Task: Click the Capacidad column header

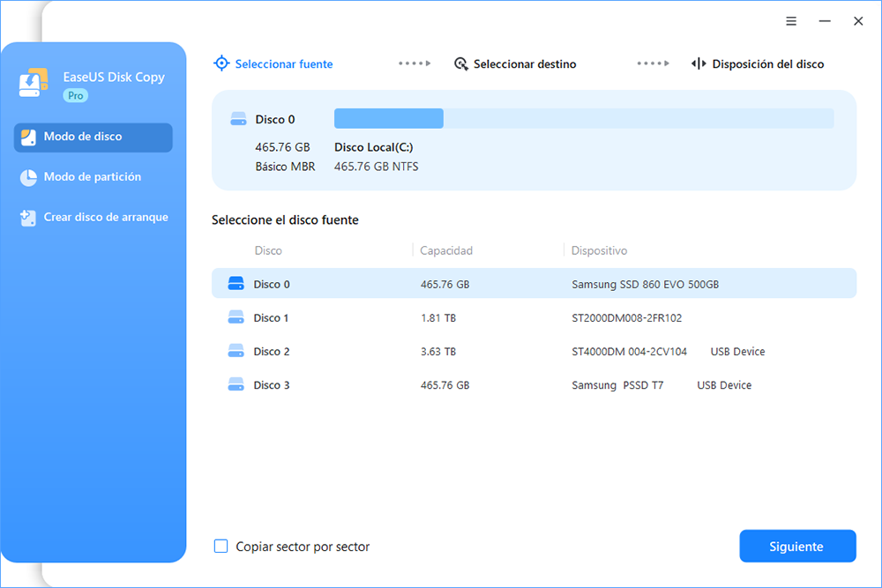Action: (x=446, y=250)
